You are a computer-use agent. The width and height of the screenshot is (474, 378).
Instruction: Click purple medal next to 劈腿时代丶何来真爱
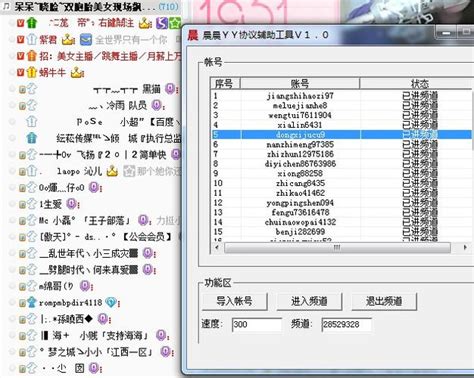148,269
